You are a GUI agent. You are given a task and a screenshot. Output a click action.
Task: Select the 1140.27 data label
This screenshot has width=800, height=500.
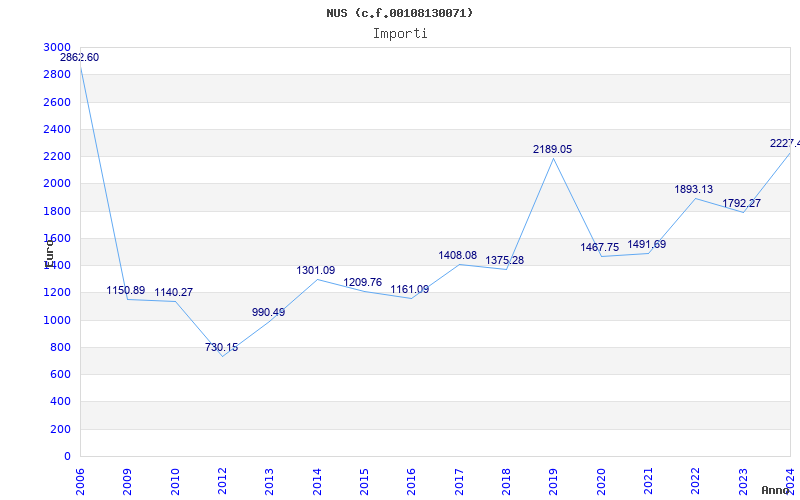tap(173, 292)
